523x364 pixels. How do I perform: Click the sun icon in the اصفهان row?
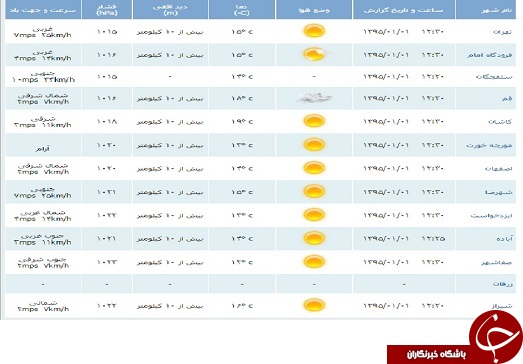314,168
